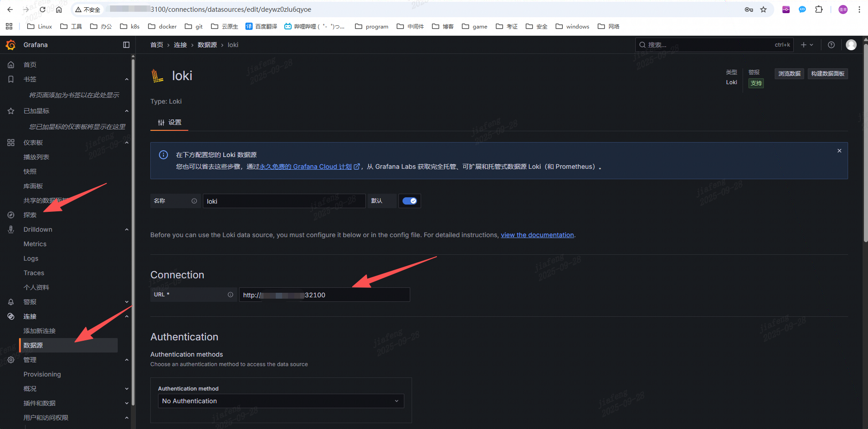Image resolution: width=868 pixels, height=429 pixels.
Task: Select 数据源 in the sidebar
Action: (69, 345)
